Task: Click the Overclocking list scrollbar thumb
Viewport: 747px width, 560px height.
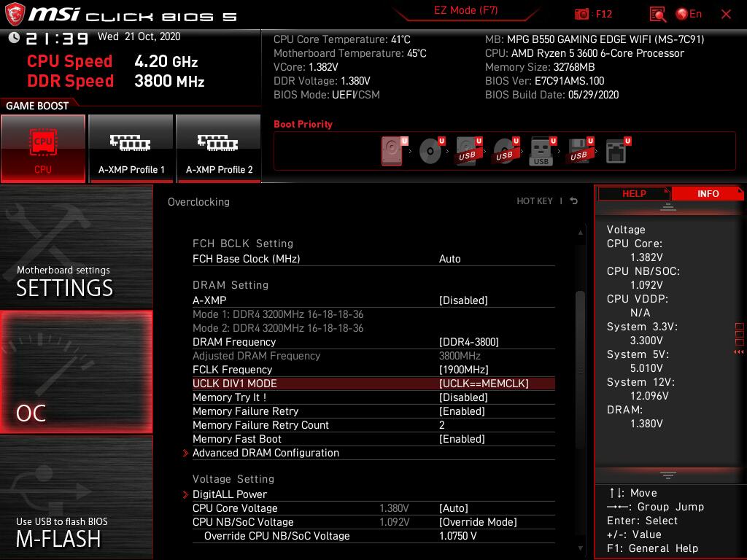Action: [x=580, y=370]
